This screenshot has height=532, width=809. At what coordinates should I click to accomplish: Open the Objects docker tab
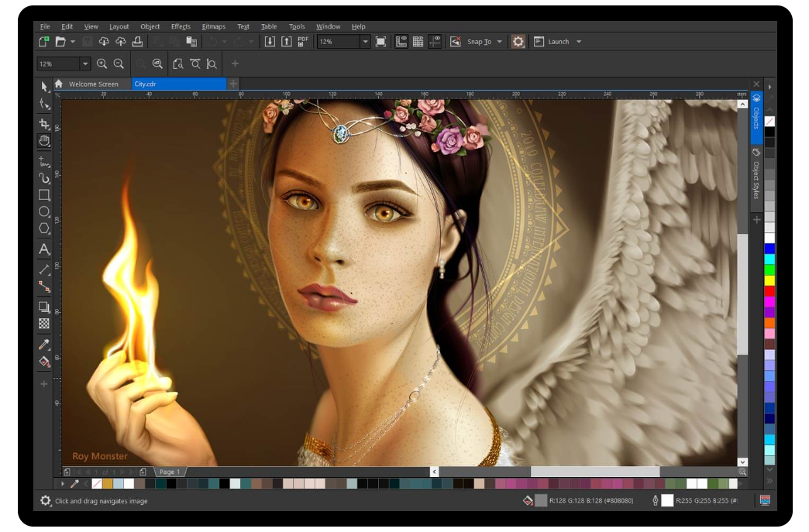pos(756,116)
